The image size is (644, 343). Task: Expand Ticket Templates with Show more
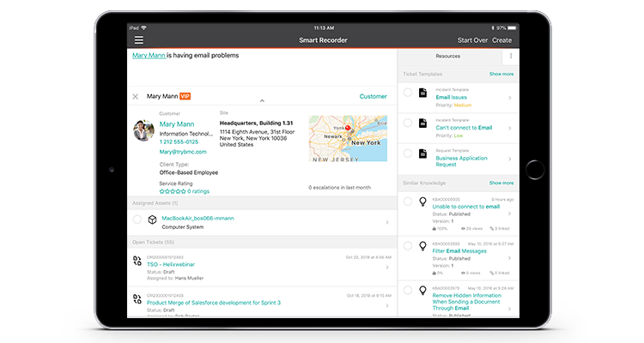click(x=501, y=74)
